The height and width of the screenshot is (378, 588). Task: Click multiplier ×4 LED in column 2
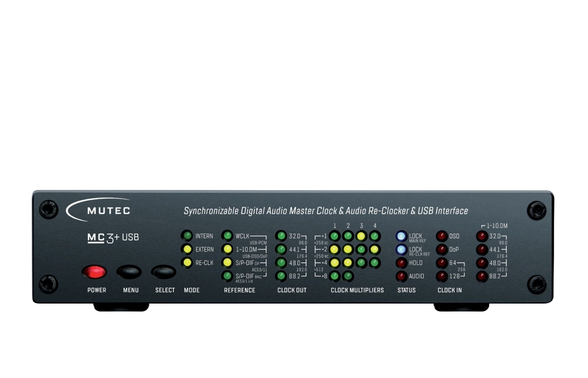click(x=348, y=263)
